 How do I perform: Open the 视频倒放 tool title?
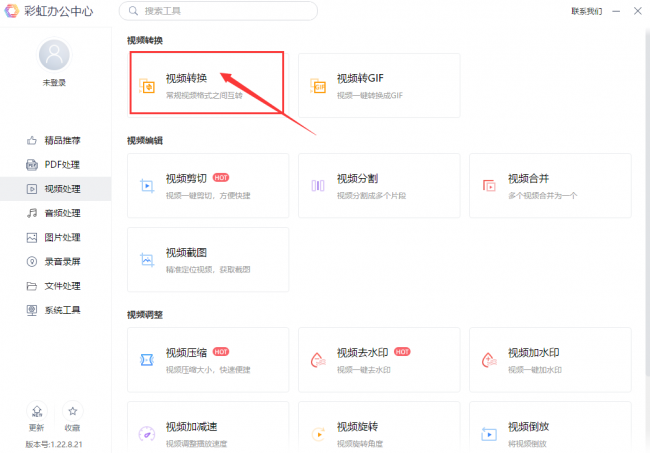[528, 427]
